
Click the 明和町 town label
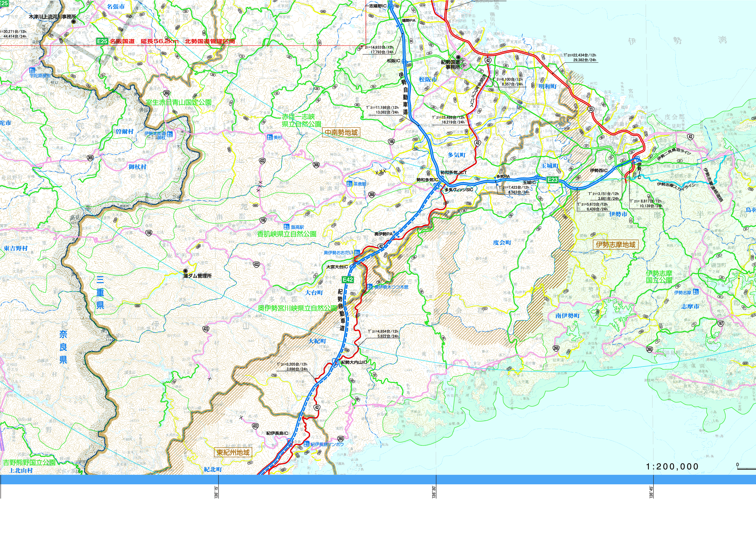point(548,86)
